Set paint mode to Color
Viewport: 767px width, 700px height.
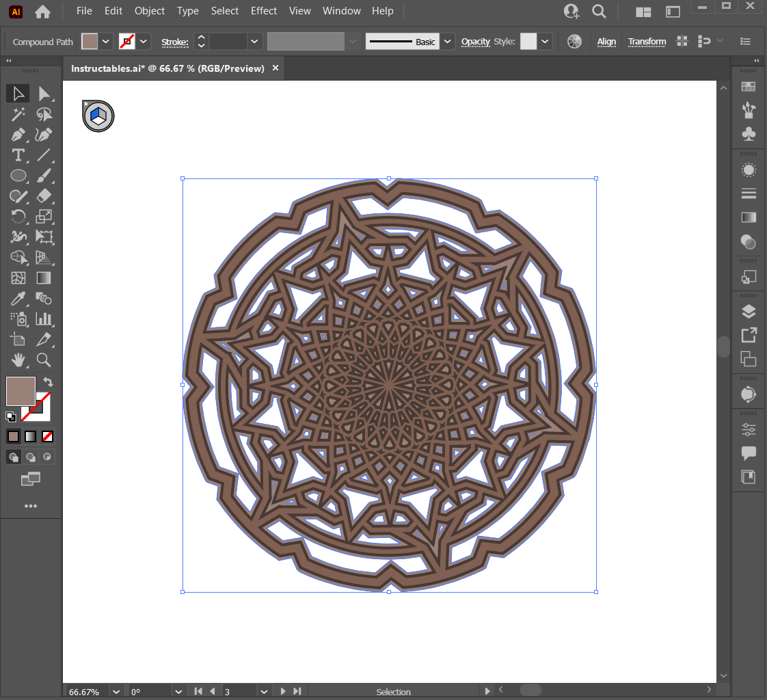[x=14, y=436]
